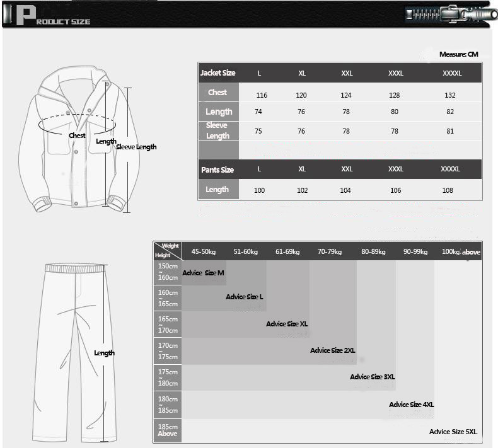Click the Advice Size 3XL label
Viewport: 498px width, 448px height.
click(373, 377)
